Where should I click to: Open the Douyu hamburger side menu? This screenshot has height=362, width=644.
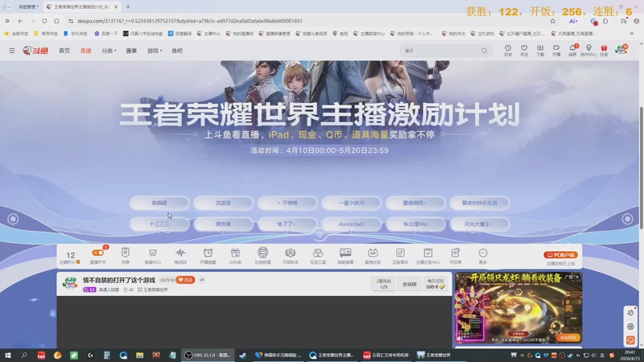(x=12, y=51)
